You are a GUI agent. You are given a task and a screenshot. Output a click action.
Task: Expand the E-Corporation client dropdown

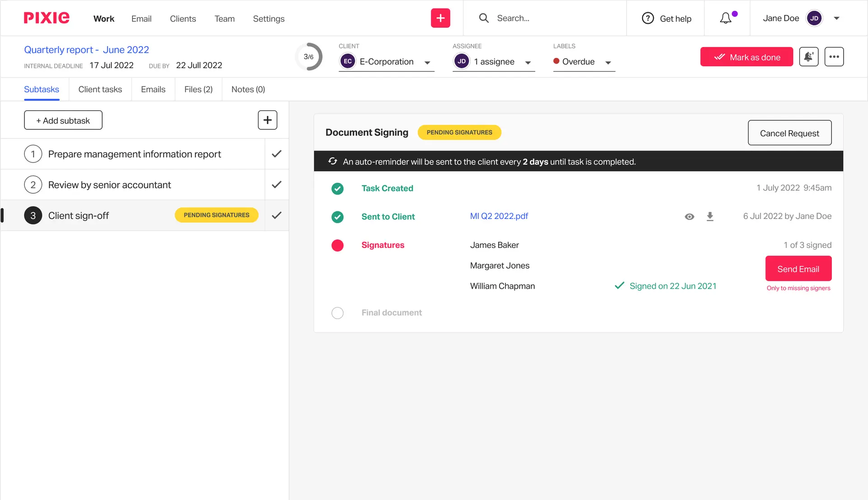(427, 62)
